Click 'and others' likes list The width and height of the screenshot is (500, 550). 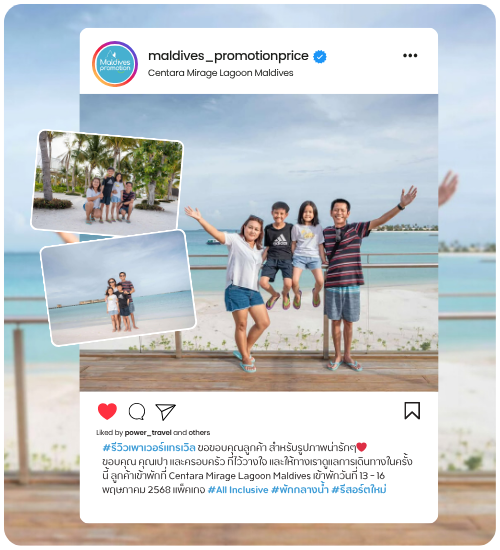tap(192, 432)
